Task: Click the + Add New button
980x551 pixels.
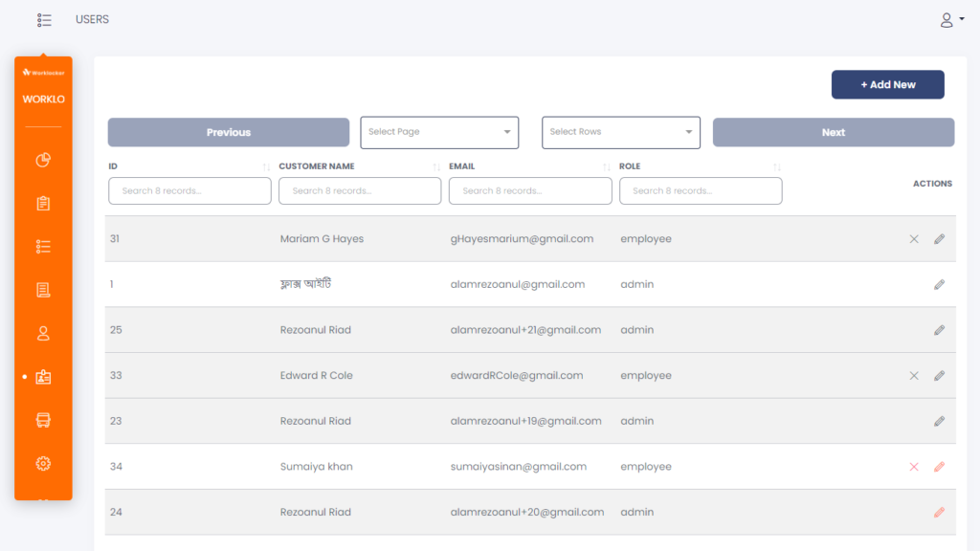Action: [887, 84]
